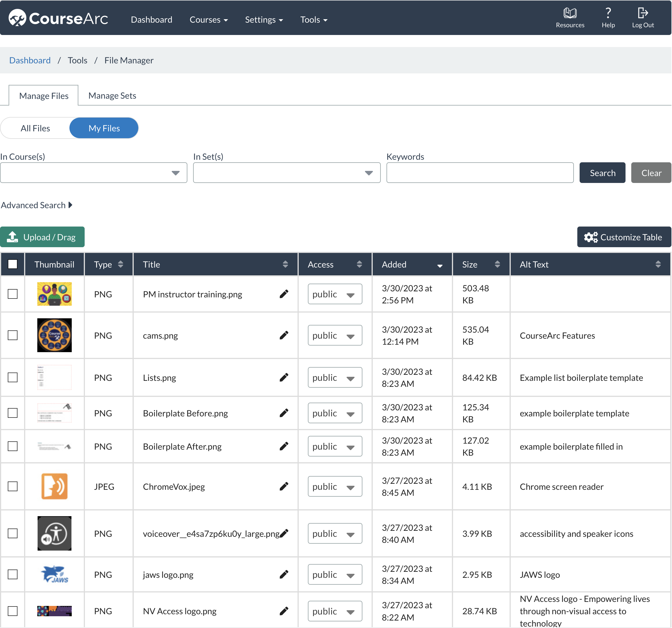This screenshot has width=672, height=628.
Task: Edit title of cams.png with pencil icon
Action: [284, 335]
